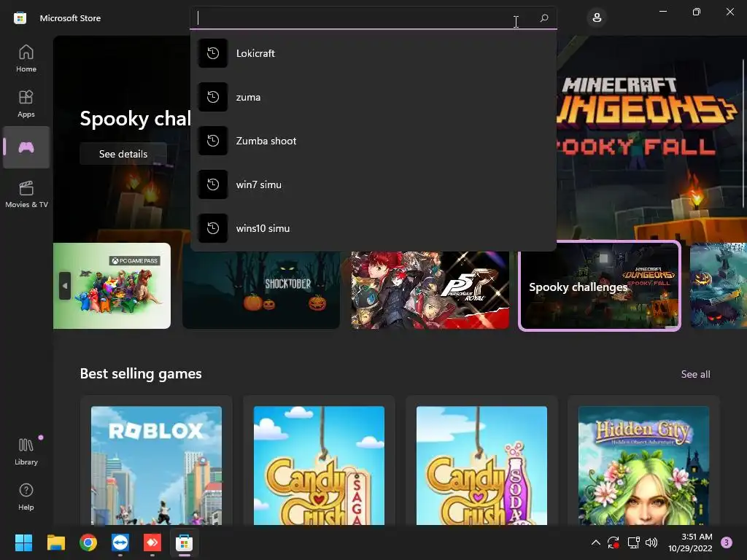The image size is (747, 560).
Task: Launch Google Chrome from taskbar
Action: [x=88, y=542]
